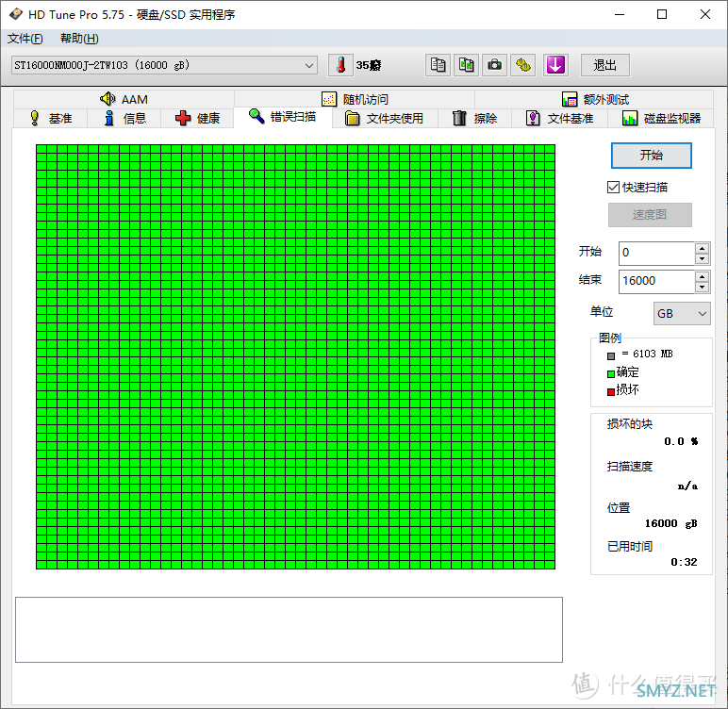The height and width of the screenshot is (709, 728).
Task: Click the purple download arrow icon
Action: click(x=555, y=65)
